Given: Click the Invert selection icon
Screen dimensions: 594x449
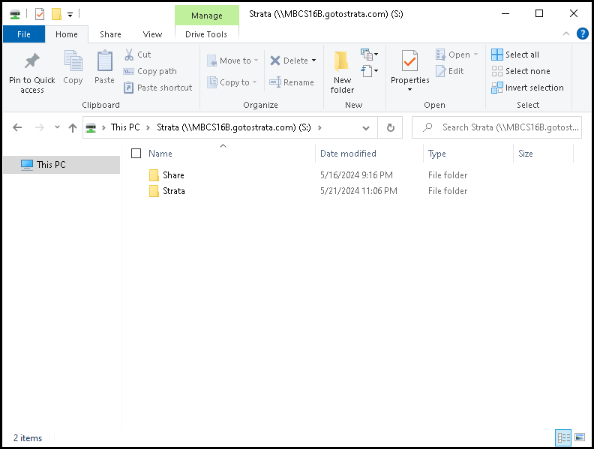Looking at the screenshot, I should [x=497, y=88].
